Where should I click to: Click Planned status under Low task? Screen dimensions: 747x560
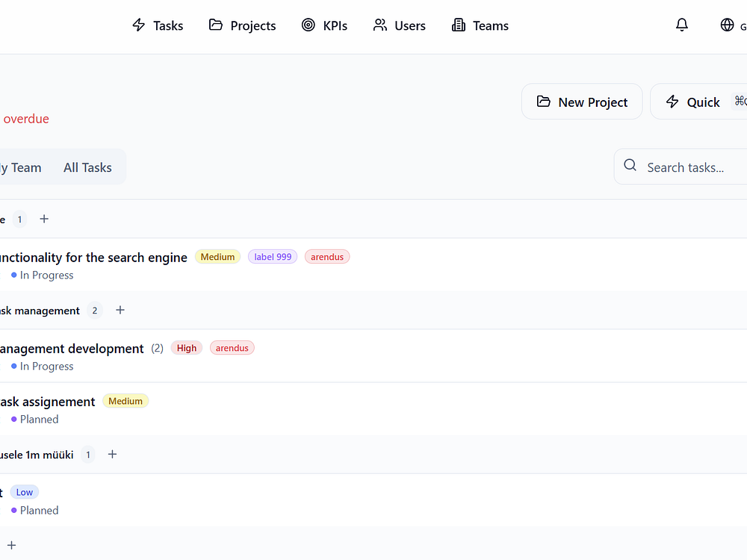tap(35, 511)
